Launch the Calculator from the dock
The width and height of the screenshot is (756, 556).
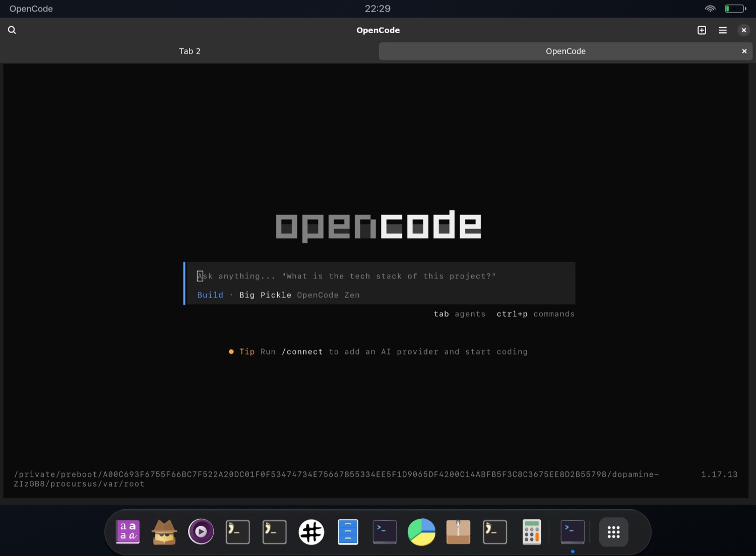[x=532, y=532]
